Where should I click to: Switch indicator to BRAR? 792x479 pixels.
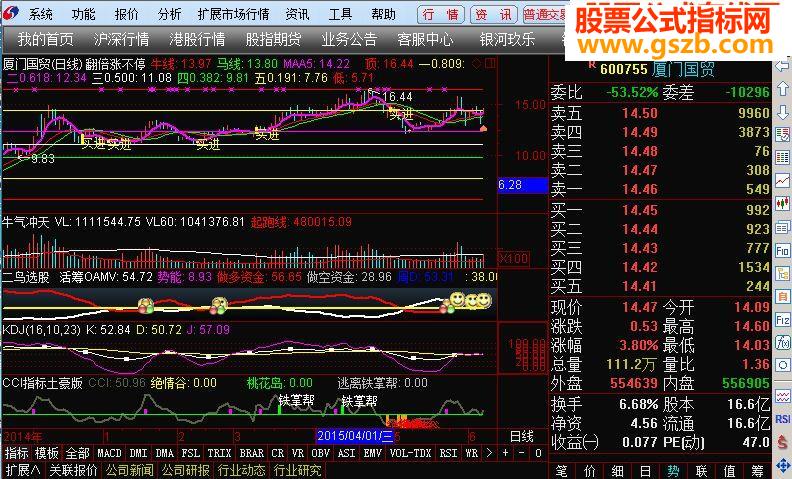[x=252, y=453]
